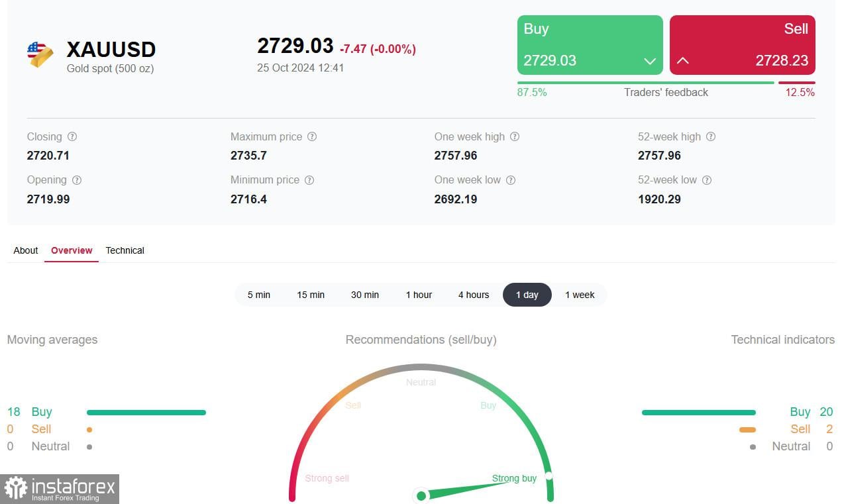Select the 4 hours timeframe
Screen dimensions: 842x504
tap(474, 295)
